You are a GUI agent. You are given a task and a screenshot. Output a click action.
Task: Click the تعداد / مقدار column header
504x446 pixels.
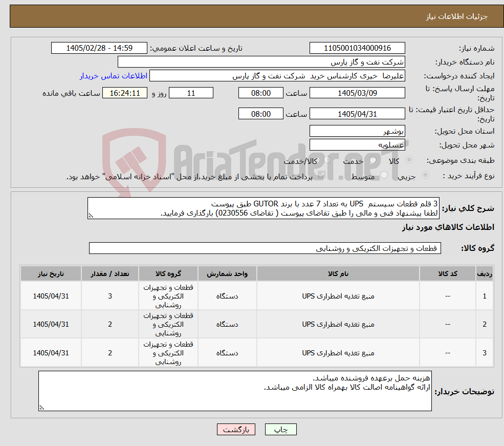click(110, 273)
